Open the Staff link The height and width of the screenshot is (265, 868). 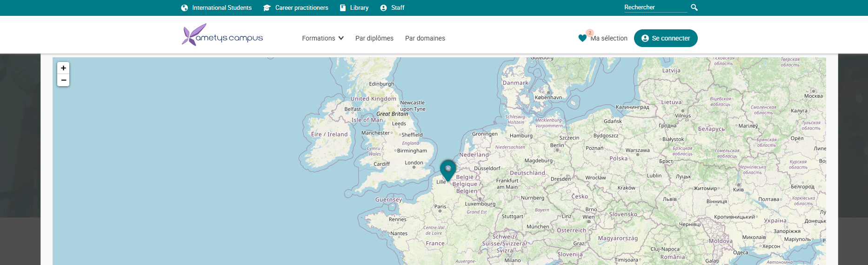pyautogui.click(x=398, y=8)
